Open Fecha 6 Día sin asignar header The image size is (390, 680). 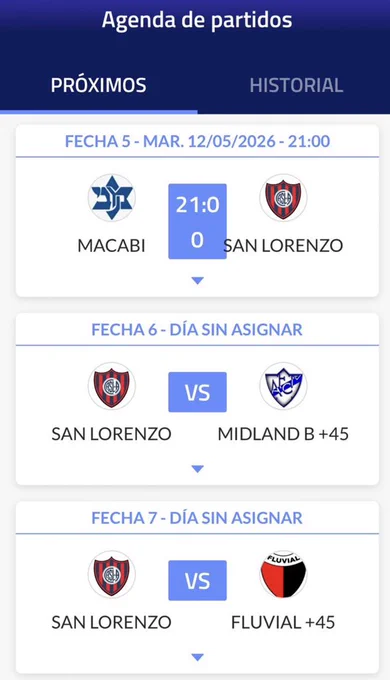197,330
